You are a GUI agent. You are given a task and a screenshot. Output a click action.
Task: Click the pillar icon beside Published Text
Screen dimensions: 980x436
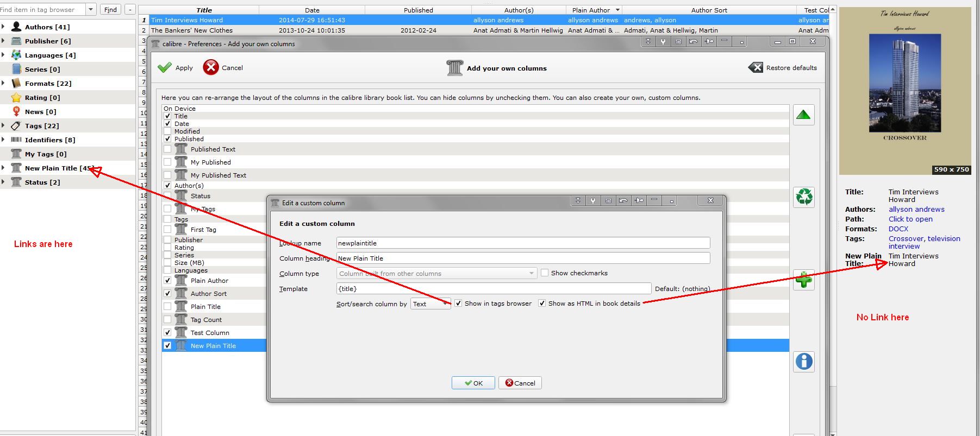tap(181, 149)
